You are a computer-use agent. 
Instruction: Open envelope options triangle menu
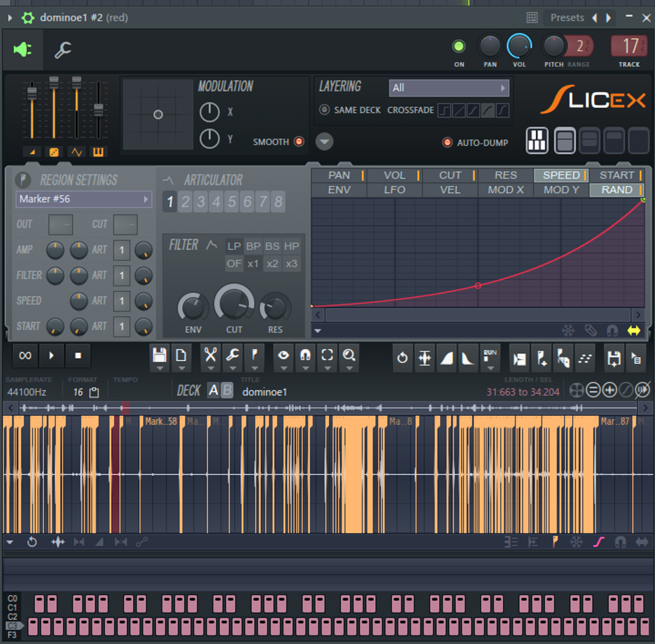coord(318,331)
